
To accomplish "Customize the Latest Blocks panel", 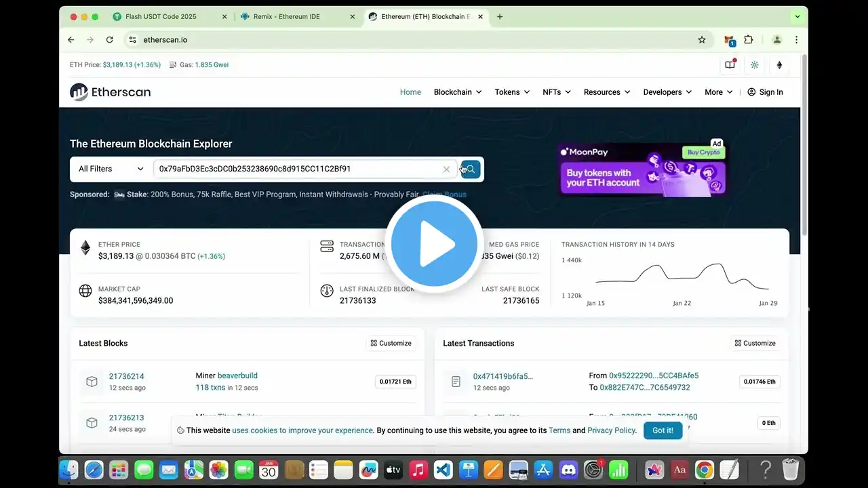I will [391, 344].
